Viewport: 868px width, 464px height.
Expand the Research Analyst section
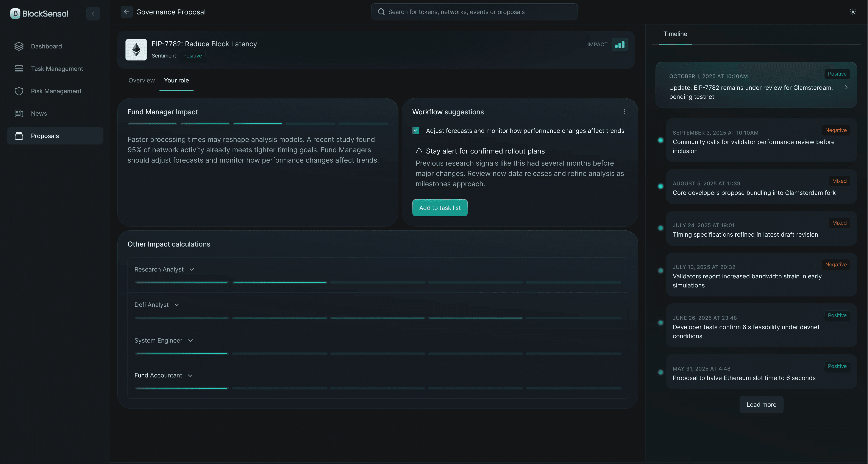[x=191, y=269]
